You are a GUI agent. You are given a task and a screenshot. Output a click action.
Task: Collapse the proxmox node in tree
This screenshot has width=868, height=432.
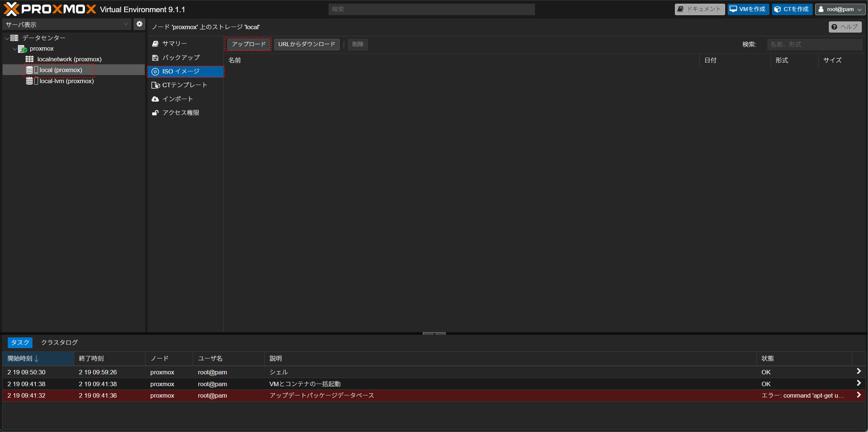15,49
